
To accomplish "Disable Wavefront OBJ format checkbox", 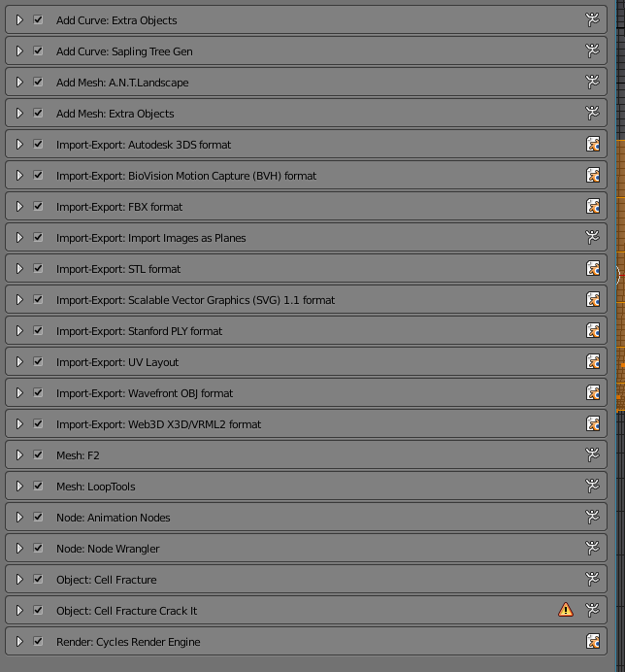I will point(38,392).
